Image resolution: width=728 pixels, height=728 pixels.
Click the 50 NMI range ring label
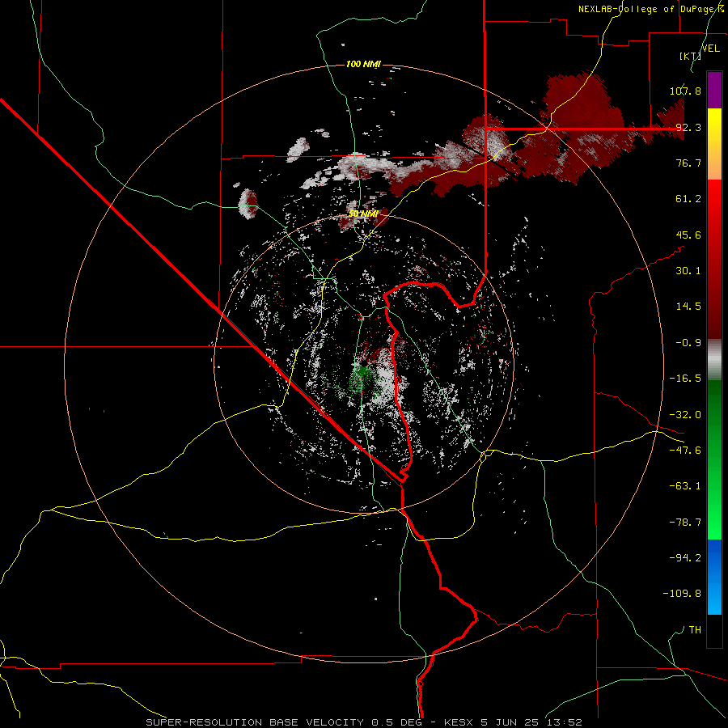click(363, 214)
